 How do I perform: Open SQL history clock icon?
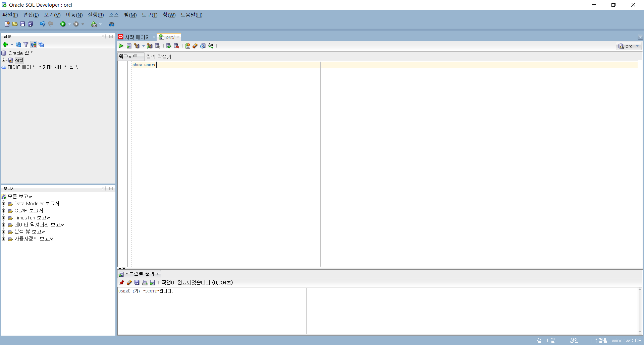(x=203, y=46)
